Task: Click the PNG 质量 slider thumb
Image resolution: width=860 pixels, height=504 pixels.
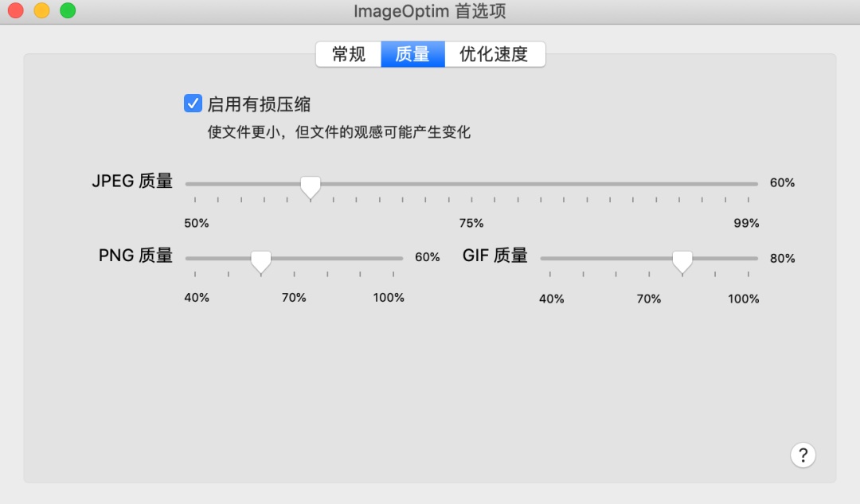Action: click(261, 262)
